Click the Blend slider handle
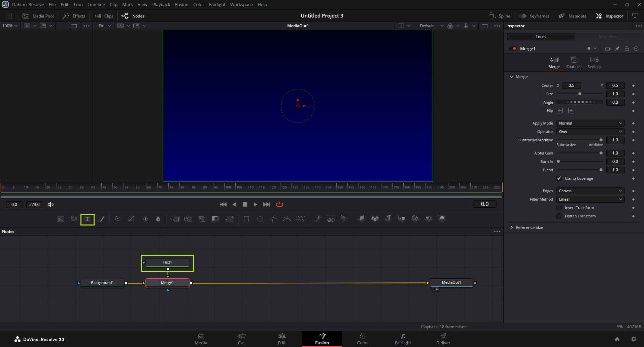The image size is (644, 347). pos(601,170)
